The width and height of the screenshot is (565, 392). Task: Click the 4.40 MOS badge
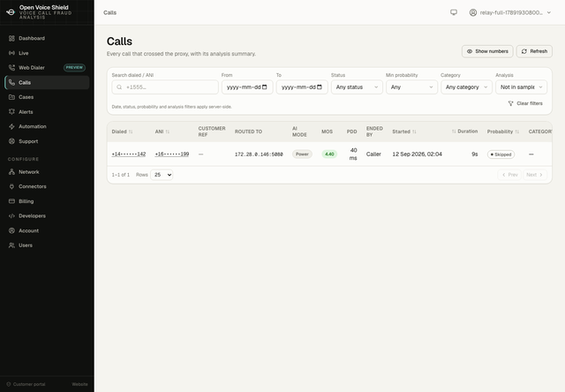pyautogui.click(x=329, y=155)
